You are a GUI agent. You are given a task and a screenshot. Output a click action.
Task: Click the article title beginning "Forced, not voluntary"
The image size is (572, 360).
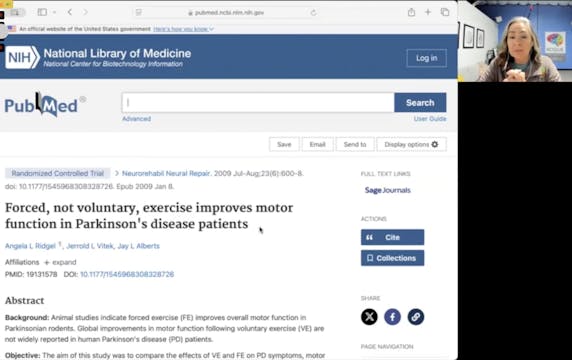149,216
